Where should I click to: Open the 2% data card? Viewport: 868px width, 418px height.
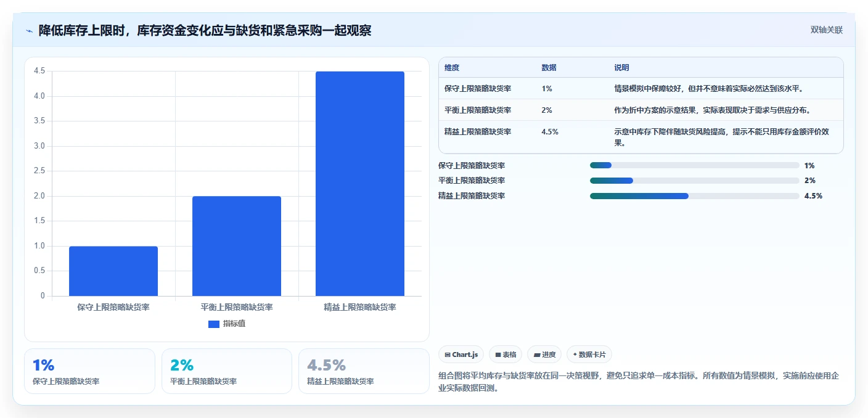pyautogui.click(x=227, y=371)
